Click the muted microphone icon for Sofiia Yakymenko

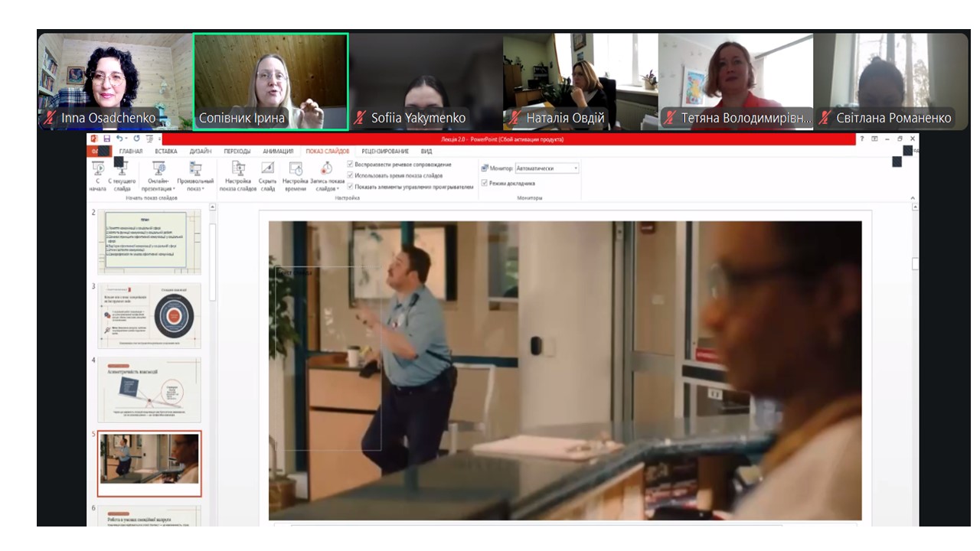click(x=361, y=118)
